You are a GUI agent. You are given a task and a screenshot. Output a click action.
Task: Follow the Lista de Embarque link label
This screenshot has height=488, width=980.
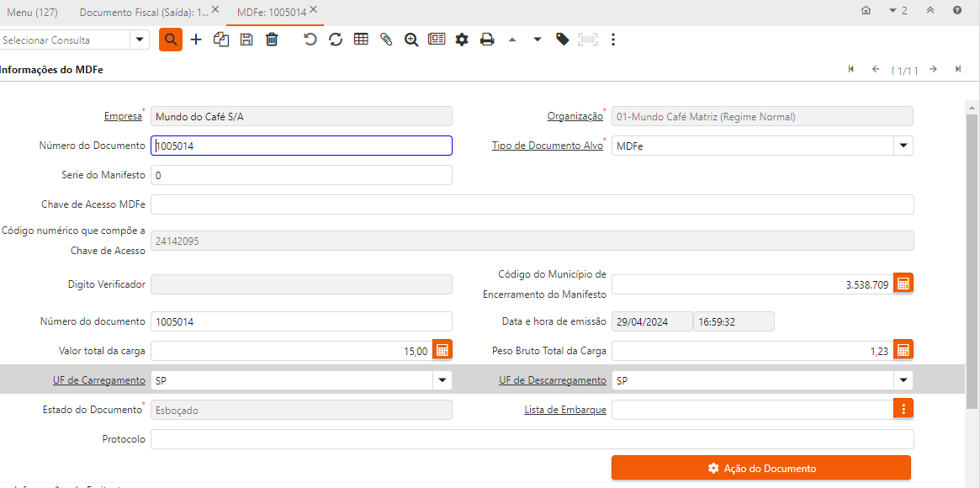pyautogui.click(x=564, y=410)
